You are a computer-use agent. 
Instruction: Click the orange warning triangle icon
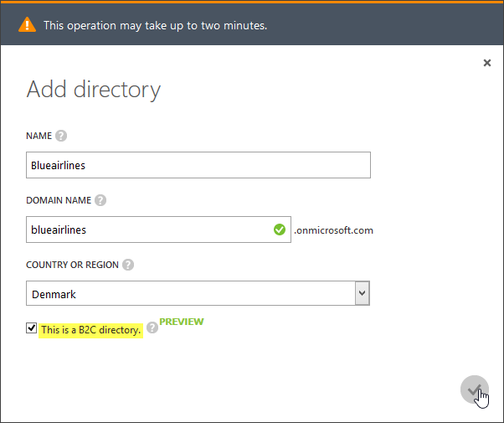click(x=28, y=25)
